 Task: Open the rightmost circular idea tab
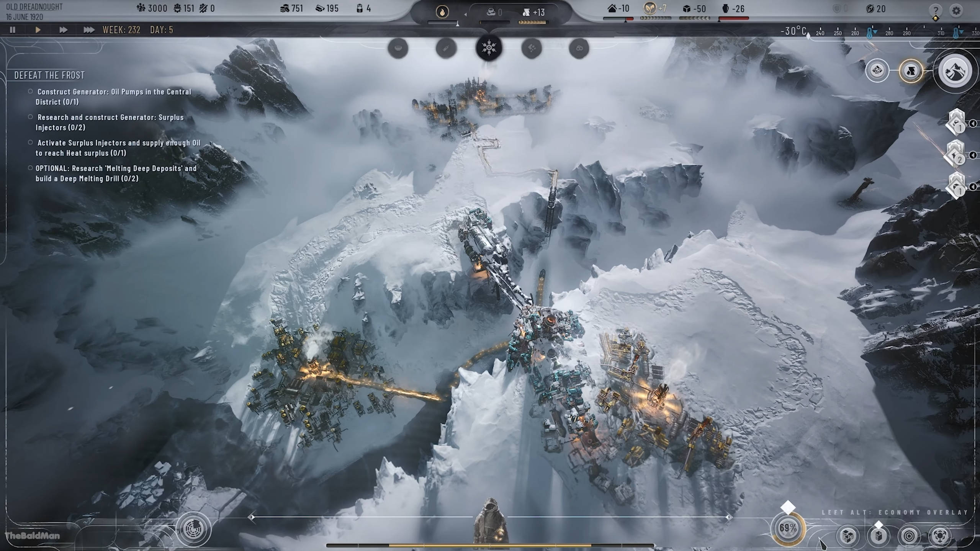tap(579, 48)
